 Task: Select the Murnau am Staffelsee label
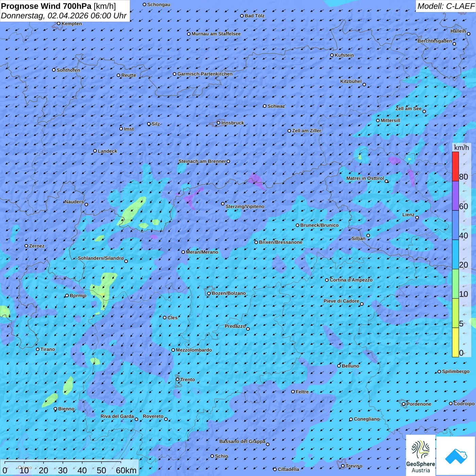tap(216, 34)
